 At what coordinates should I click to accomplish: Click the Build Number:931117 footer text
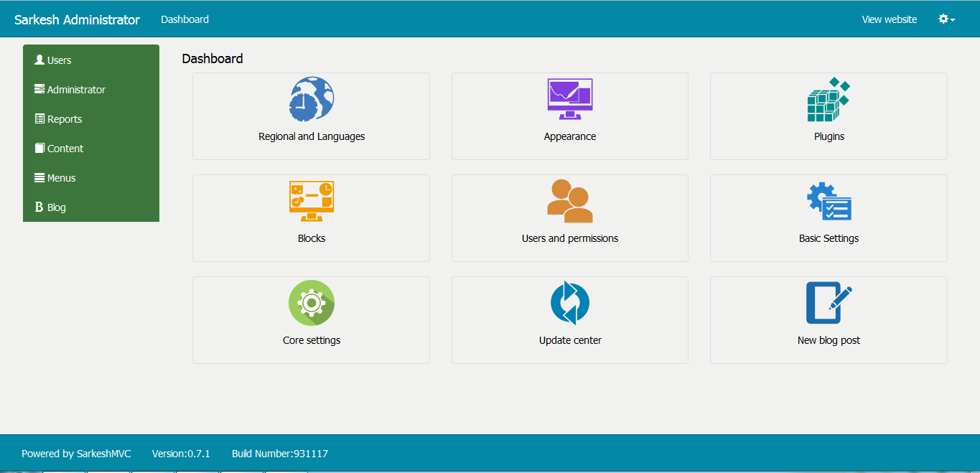[280, 454]
